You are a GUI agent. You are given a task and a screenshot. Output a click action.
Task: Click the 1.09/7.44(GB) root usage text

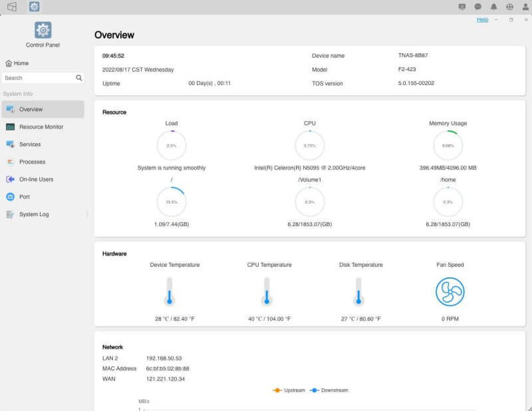172,224
